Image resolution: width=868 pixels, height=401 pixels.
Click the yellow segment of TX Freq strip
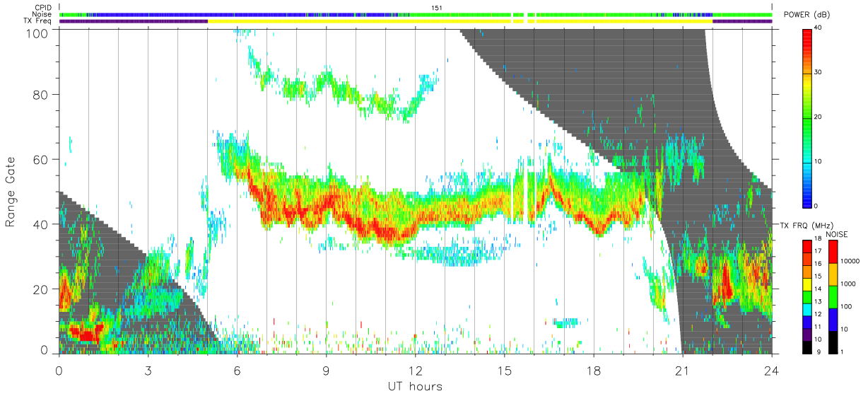click(x=459, y=21)
